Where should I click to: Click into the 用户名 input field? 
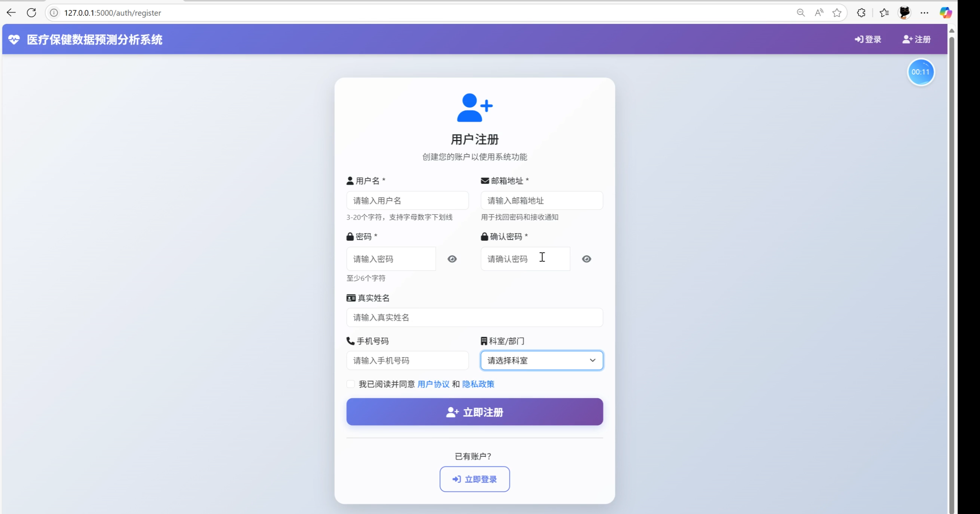407,200
